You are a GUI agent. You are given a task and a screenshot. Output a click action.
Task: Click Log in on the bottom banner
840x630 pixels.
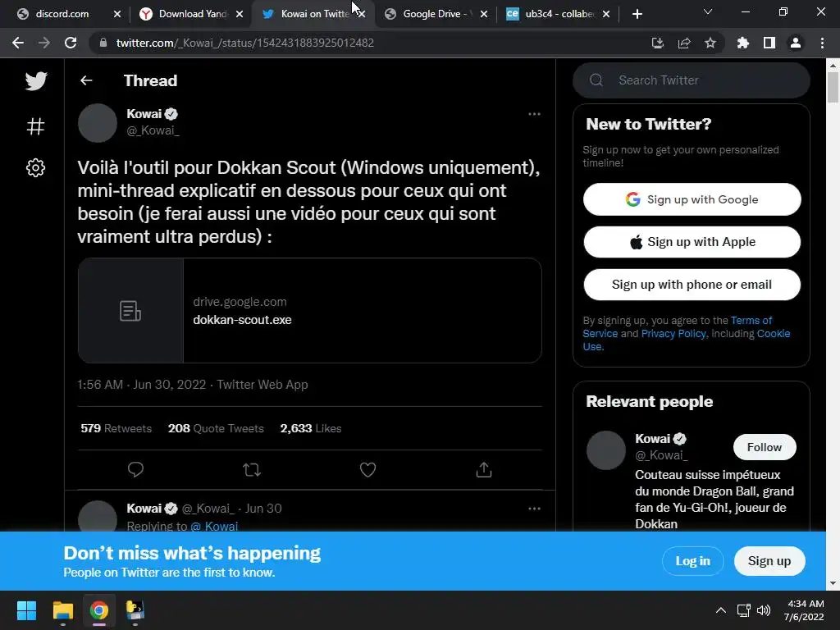[692, 561]
